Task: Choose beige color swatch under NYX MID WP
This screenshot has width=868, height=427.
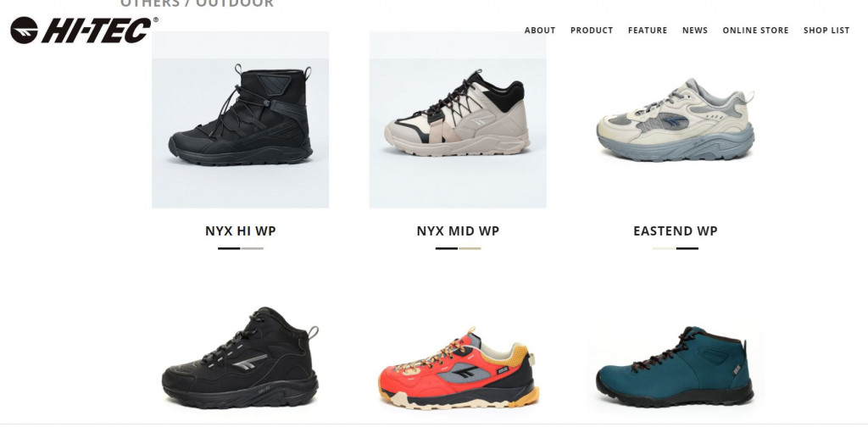Action: 470,248
